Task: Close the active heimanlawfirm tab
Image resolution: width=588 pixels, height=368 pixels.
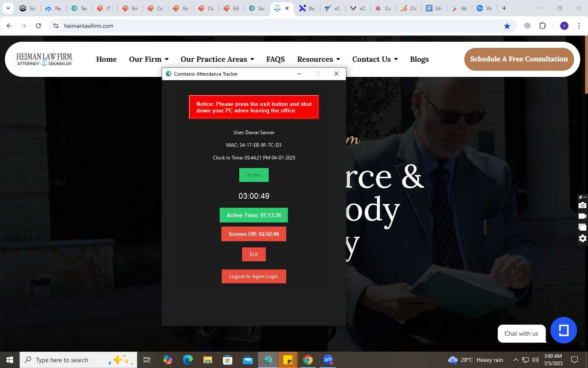Action: tap(287, 8)
